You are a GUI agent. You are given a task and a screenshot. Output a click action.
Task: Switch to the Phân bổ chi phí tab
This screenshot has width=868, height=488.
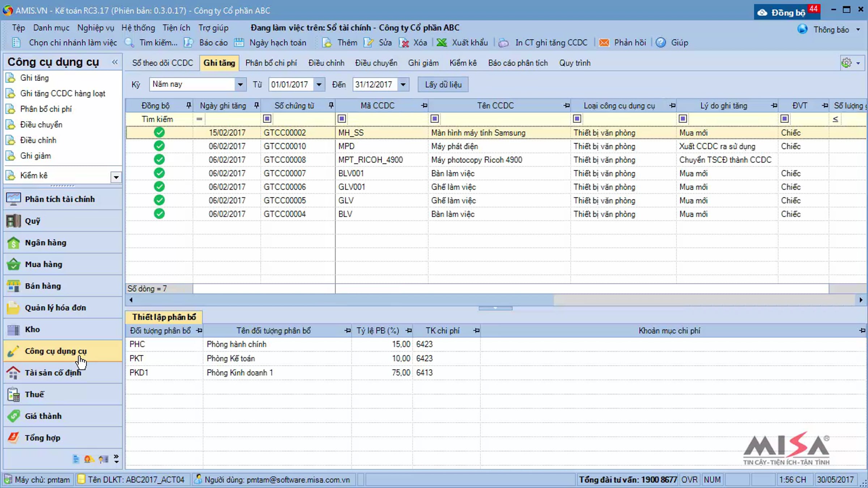coord(271,63)
